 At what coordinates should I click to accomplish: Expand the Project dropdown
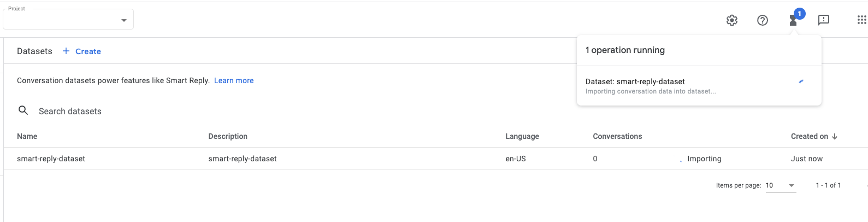click(x=68, y=20)
